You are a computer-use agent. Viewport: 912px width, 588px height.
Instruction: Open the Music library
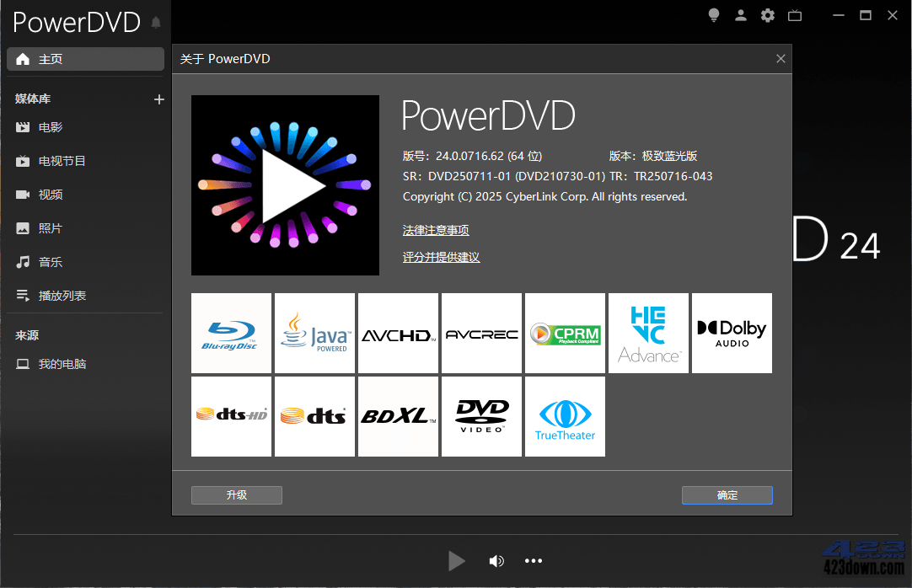click(49, 261)
